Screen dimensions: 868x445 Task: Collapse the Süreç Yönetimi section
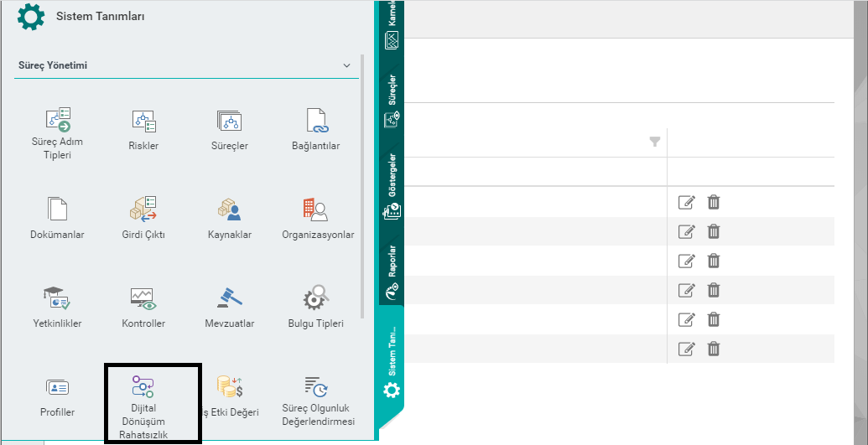346,65
